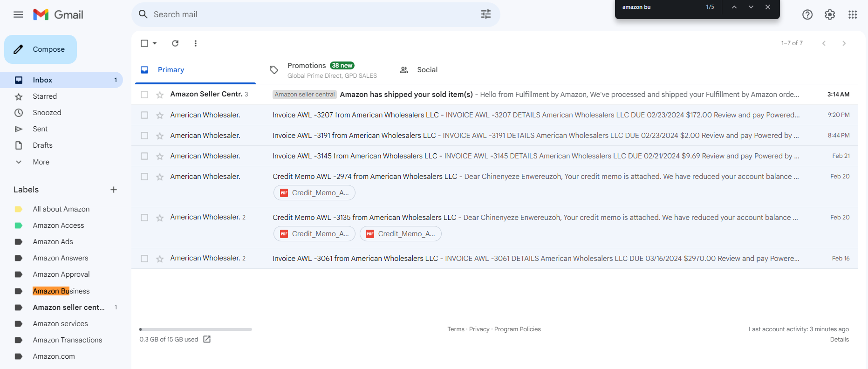This screenshot has height=369, width=868.
Task: Click the find-in-page text field
Action: coord(659,7)
